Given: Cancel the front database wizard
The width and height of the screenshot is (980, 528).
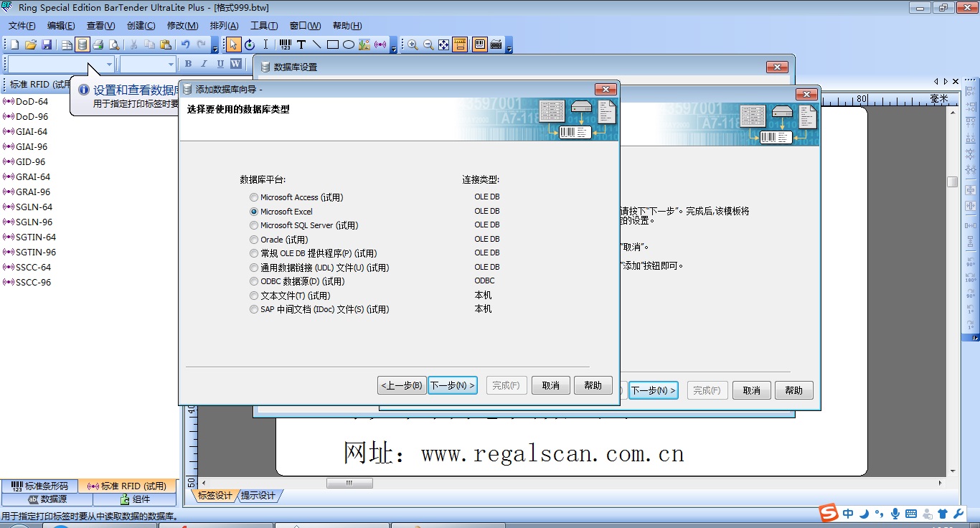Looking at the screenshot, I should [550, 385].
